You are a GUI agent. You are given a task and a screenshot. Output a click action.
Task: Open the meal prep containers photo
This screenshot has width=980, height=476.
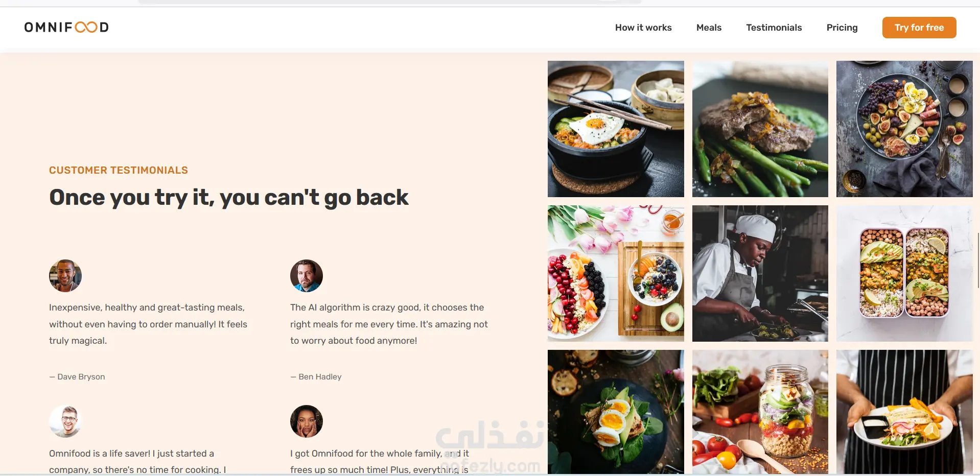click(904, 273)
